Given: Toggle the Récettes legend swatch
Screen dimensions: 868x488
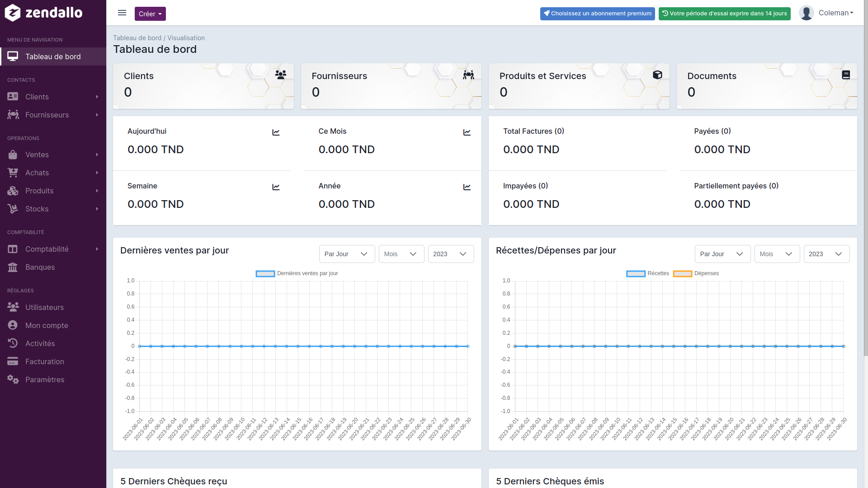Looking at the screenshot, I should point(636,274).
